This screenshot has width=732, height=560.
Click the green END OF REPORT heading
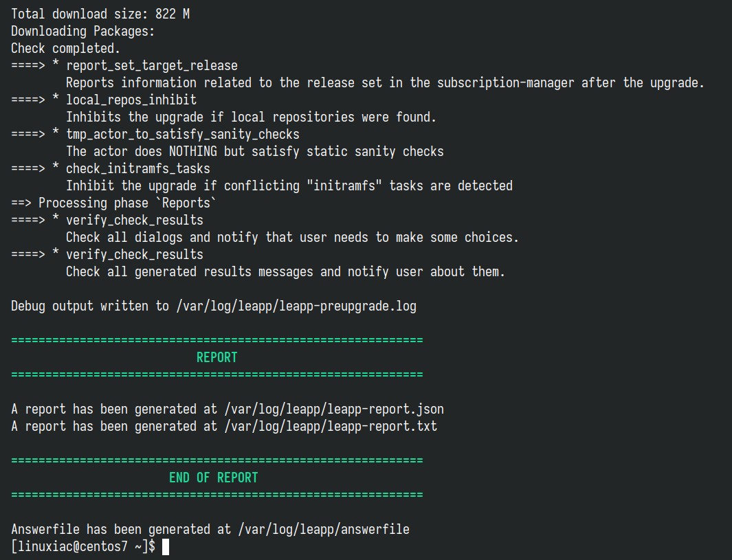point(213,478)
